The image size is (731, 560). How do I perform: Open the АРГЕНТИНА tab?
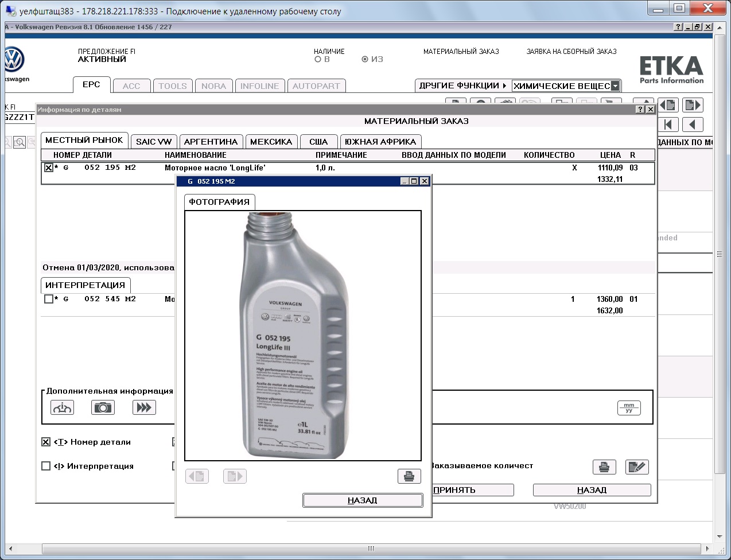(211, 142)
